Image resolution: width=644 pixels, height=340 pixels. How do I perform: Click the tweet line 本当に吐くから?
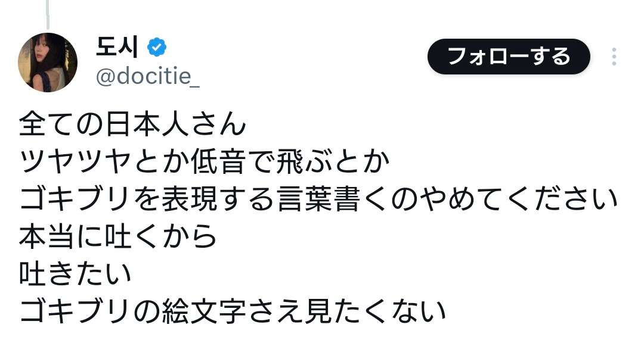pos(118,237)
